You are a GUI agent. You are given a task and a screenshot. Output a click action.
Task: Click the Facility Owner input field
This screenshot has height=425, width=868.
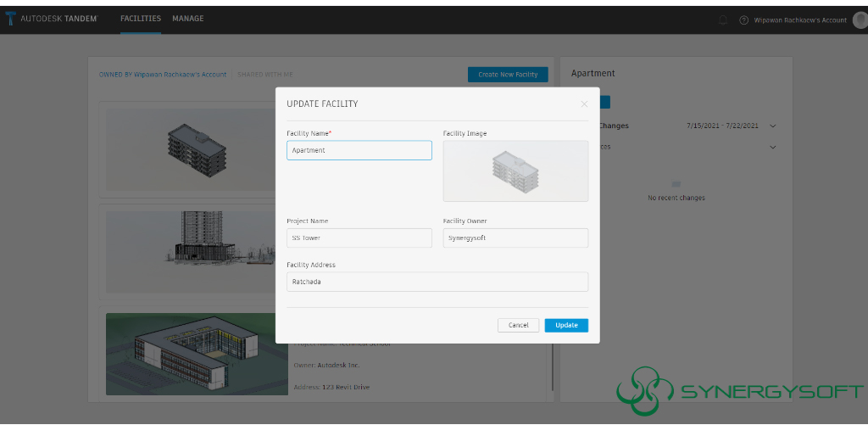pyautogui.click(x=515, y=238)
